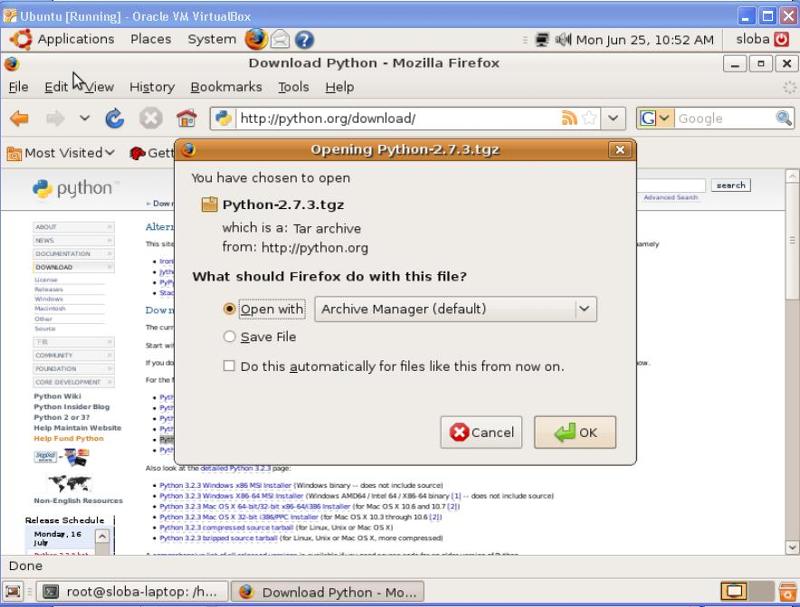Switch workspace using the workspace switcher

[747, 592]
